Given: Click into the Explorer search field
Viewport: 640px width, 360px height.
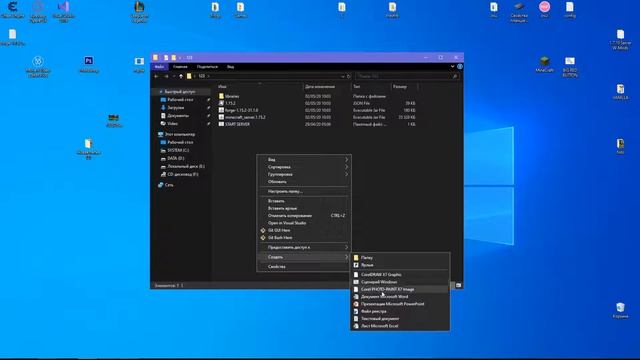Looking at the screenshot, I should [x=407, y=76].
